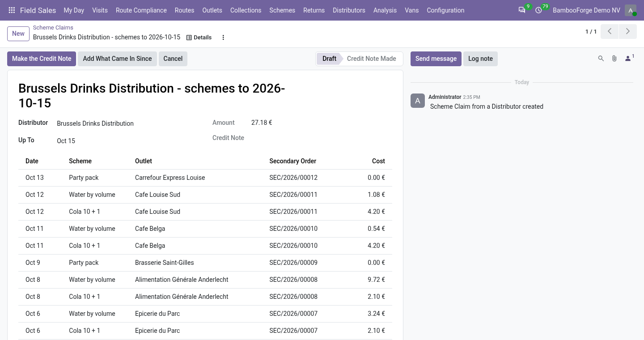The height and width of the screenshot is (340, 644).
Task: Open the BambooForge Demo NV company switcher
Action: pyautogui.click(x=586, y=10)
